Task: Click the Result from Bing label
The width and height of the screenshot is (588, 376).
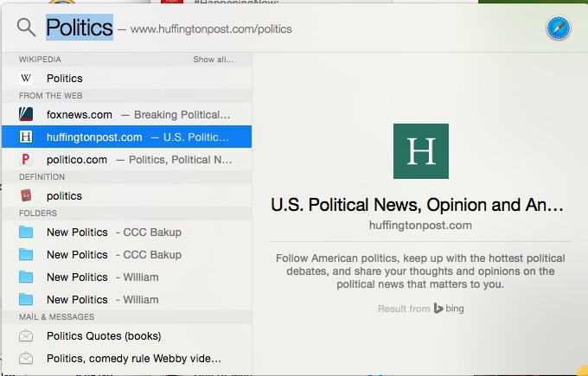Action: pyautogui.click(x=421, y=309)
